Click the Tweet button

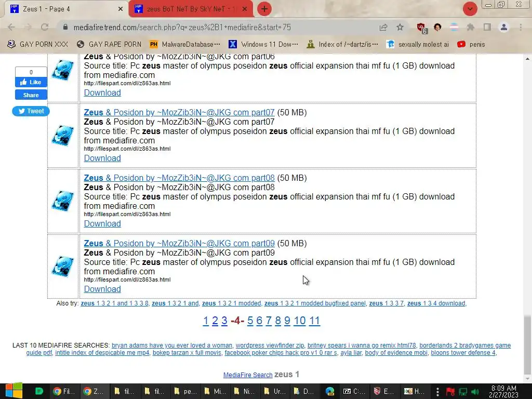(x=31, y=111)
